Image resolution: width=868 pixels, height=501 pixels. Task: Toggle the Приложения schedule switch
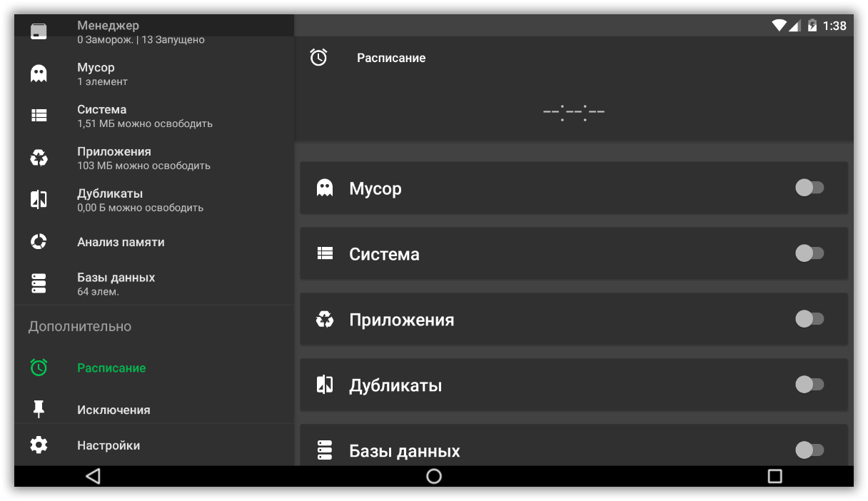(x=809, y=319)
